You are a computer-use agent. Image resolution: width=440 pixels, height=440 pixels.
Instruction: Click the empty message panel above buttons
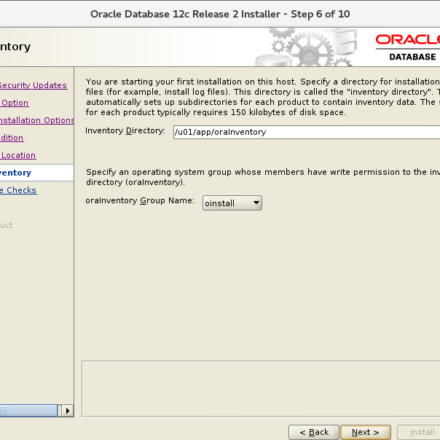click(x=261, y=388)
